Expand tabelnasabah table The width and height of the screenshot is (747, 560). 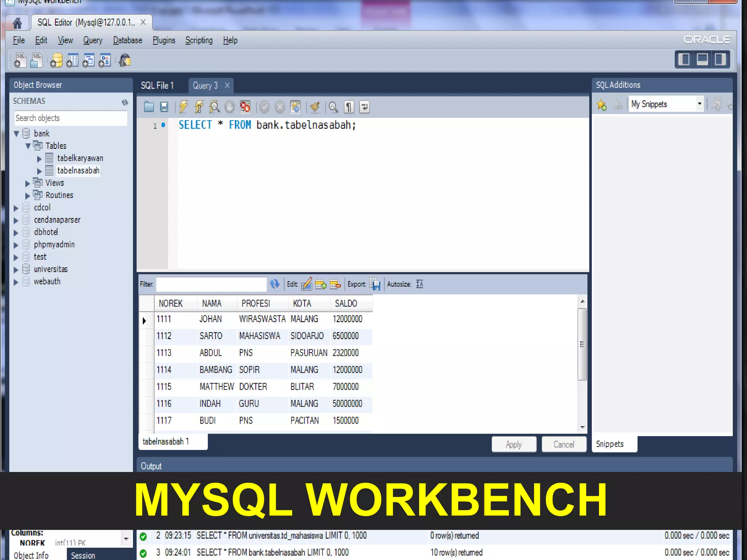click(39, 171)
